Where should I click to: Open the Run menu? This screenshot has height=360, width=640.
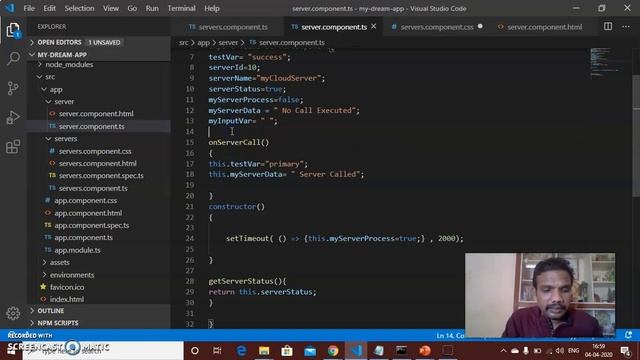[x=152, y=8]
